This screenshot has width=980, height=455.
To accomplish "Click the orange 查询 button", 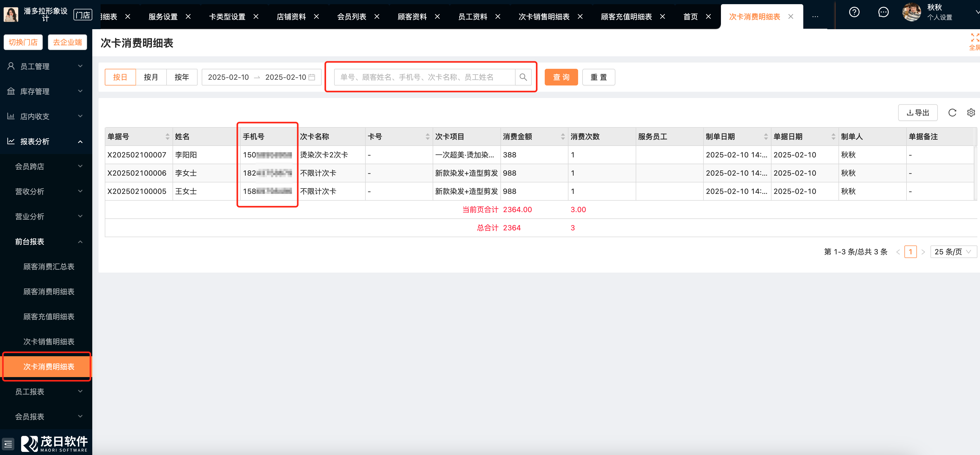I will point(561,77).
